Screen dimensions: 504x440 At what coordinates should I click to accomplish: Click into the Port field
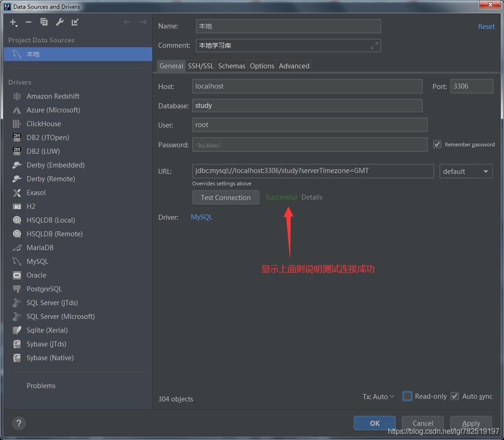click(471, 86)
